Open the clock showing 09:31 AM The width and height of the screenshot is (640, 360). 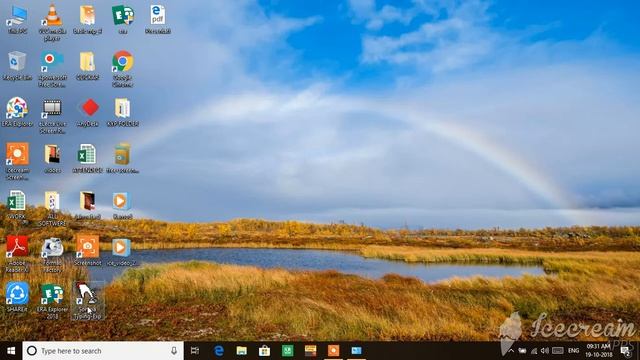598,351
